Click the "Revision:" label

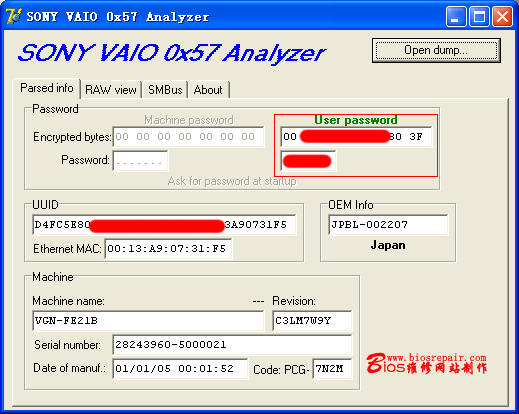pos(294,301)
